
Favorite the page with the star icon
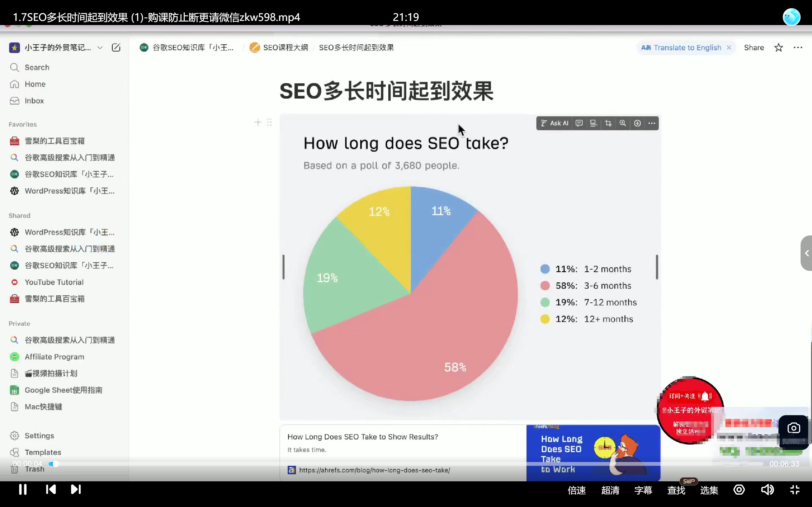click(778, 48)
